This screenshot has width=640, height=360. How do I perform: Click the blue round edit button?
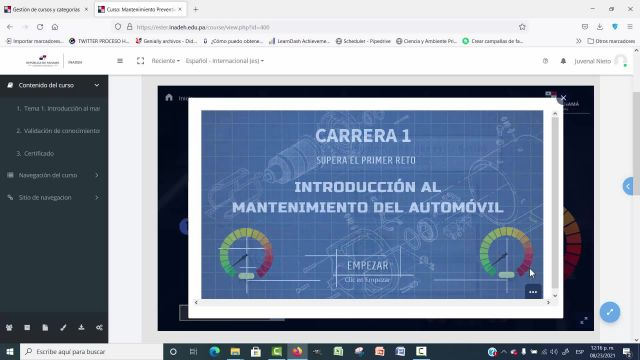coord(610,312)
